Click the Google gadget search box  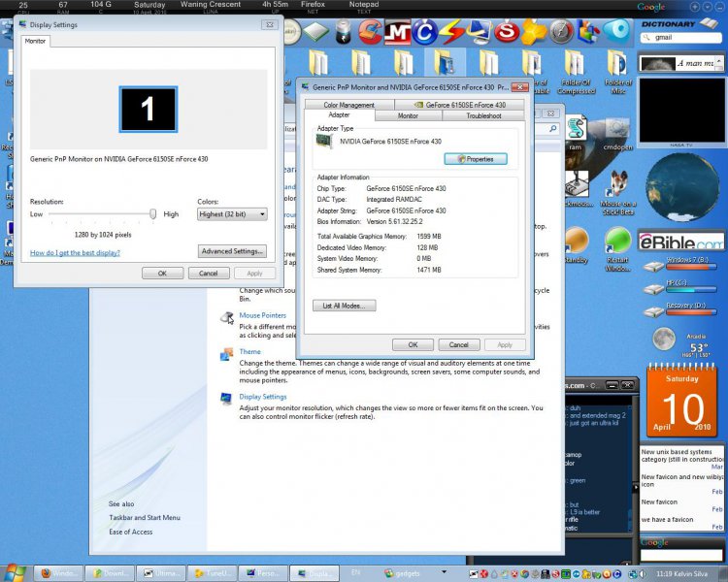tap(681, 555)
